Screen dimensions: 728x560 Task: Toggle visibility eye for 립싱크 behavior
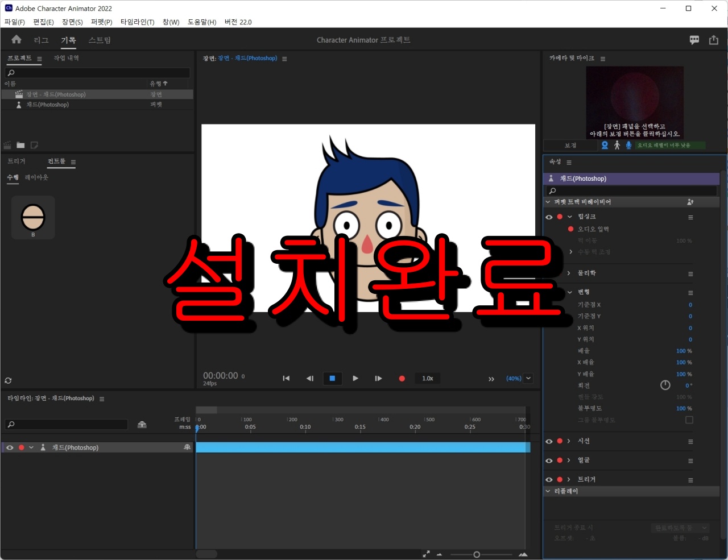pos(549,216)
